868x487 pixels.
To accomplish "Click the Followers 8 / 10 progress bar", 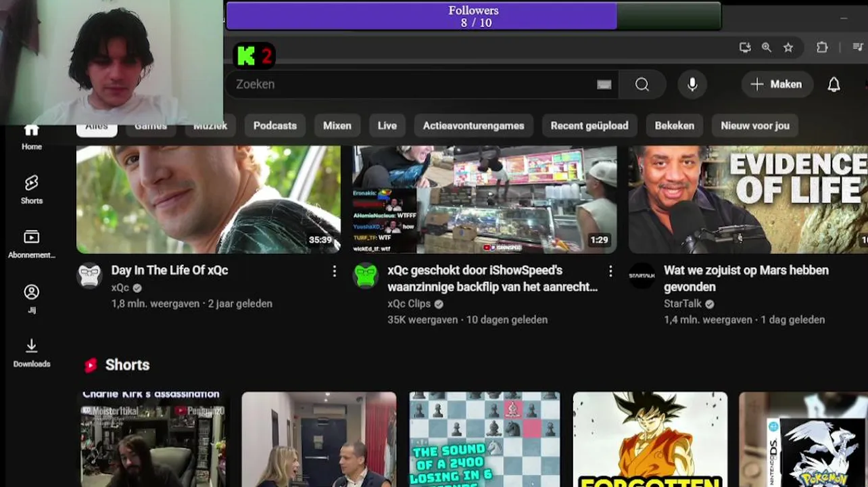I will click(x=473, y=16).
